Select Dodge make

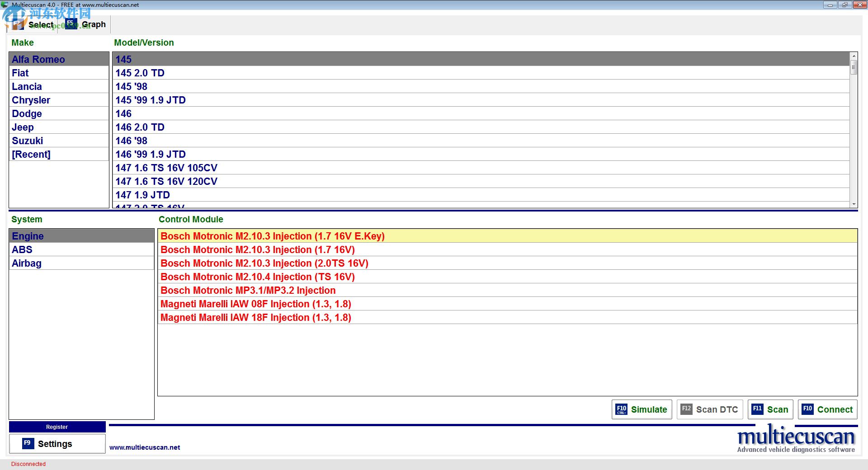point(59,113)
